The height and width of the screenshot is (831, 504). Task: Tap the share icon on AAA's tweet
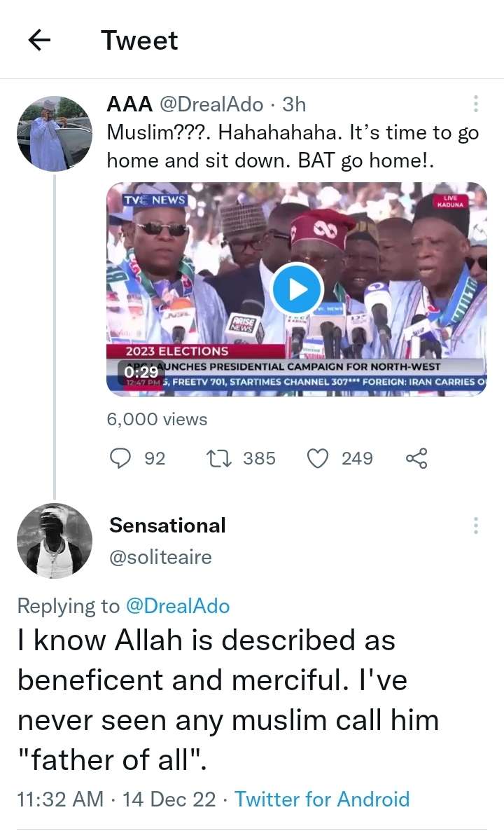[416, 458]
